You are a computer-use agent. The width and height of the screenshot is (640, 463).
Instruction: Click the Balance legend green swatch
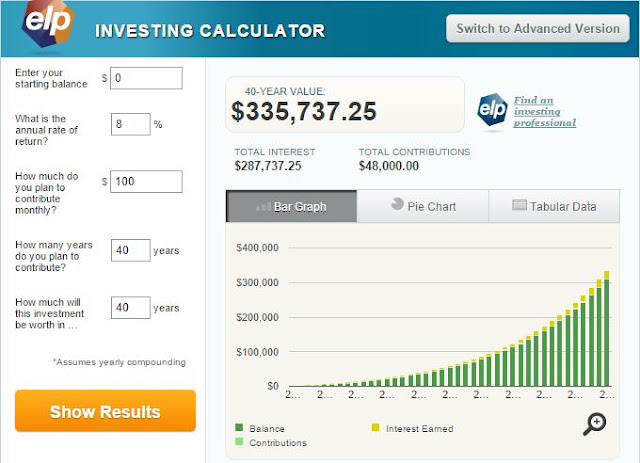(239, 427)
